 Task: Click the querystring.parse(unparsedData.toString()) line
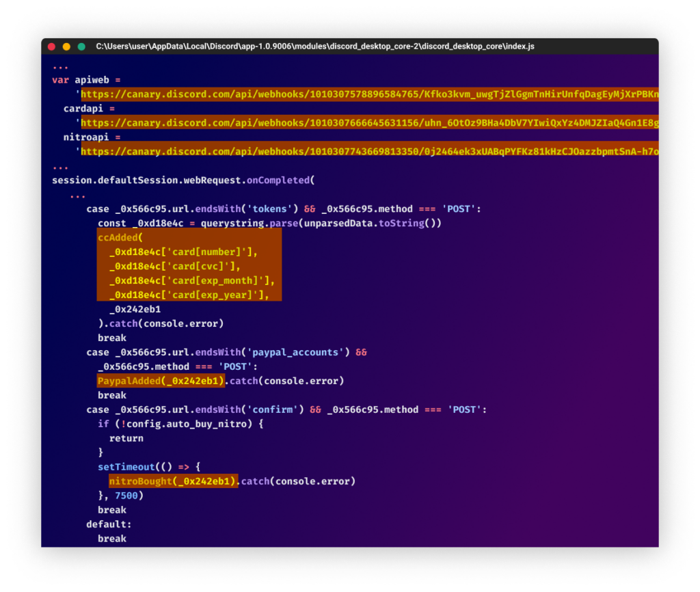click(269, 224)
